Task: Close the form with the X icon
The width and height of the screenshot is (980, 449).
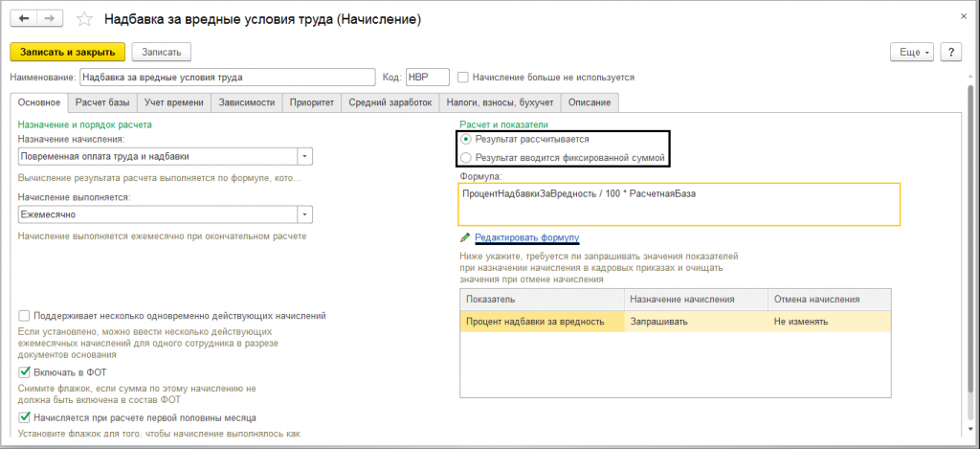Action: (x=961, y=17)
